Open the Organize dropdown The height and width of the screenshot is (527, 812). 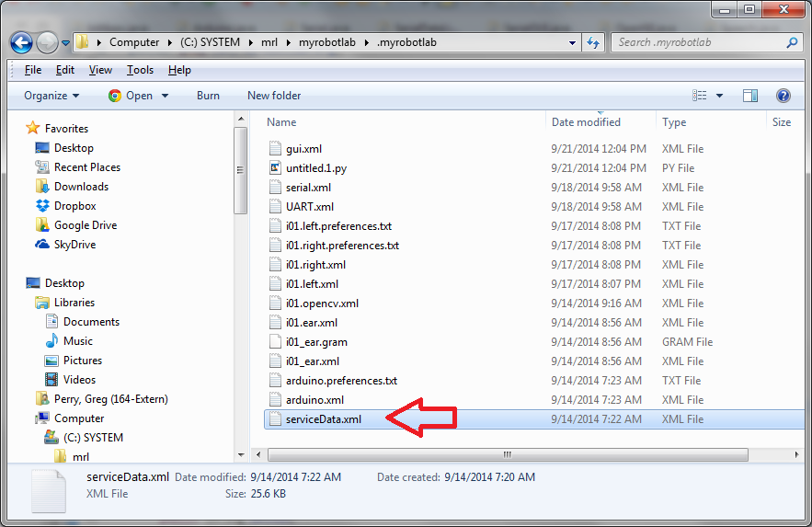click(x=51, y=96)
